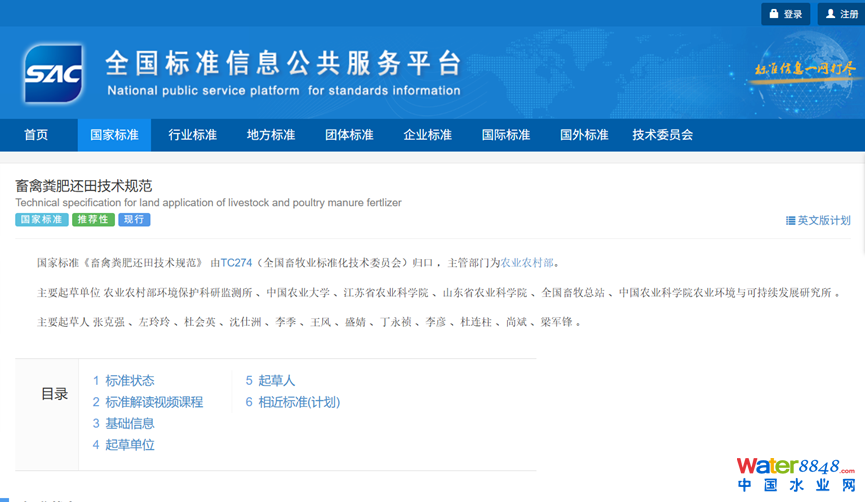Open the 英文版计划 list link
Screen dimensions: 865x502
818,220
